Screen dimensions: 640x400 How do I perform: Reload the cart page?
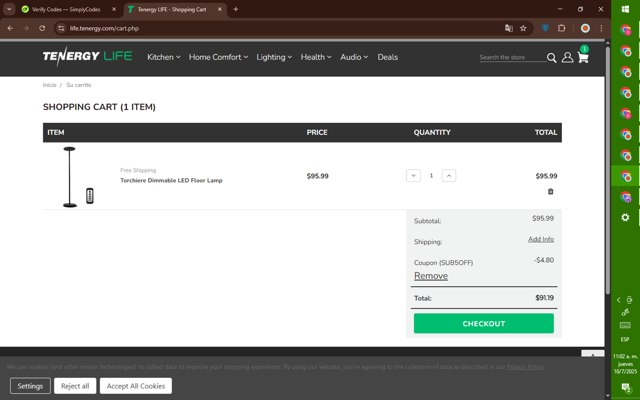pos(42,28)
